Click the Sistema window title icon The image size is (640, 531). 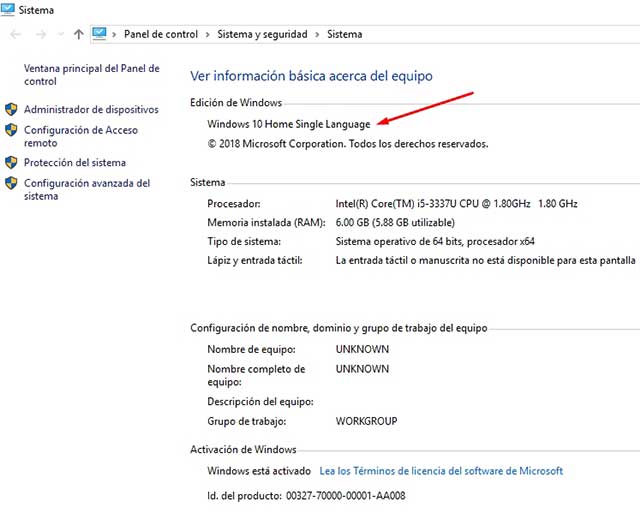(x=7, y=9)
